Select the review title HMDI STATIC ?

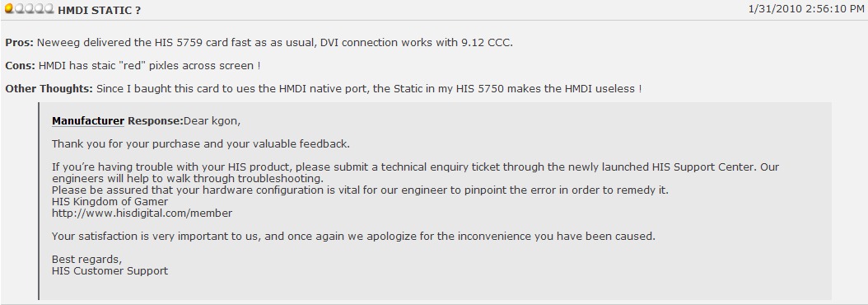(99, 11)
